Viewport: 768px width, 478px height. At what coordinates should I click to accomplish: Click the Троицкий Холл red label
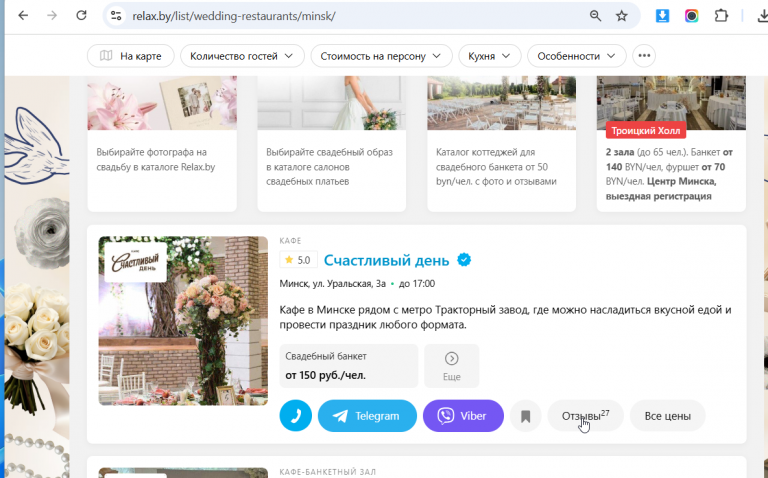(x=646, y=131)
